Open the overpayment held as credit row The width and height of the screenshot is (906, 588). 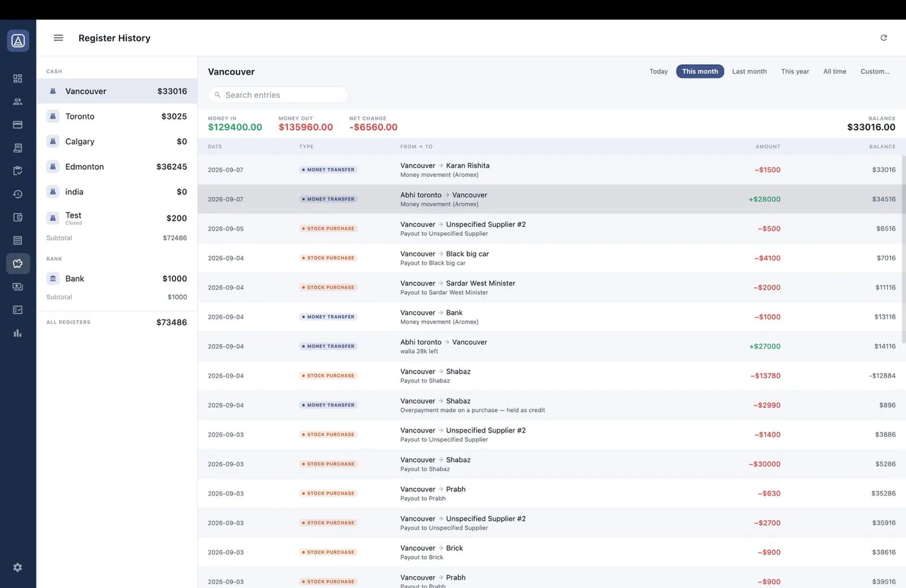pyautogui.click(x=552, y=406)
